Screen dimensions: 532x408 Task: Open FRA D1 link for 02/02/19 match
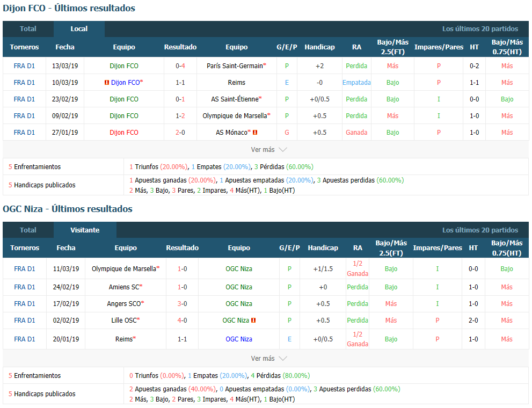25,320
